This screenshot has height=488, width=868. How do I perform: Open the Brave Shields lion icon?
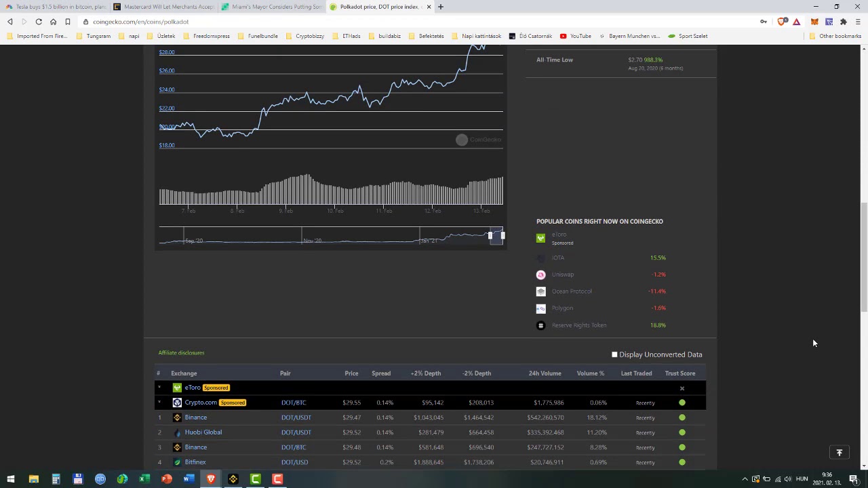(783, 22)
